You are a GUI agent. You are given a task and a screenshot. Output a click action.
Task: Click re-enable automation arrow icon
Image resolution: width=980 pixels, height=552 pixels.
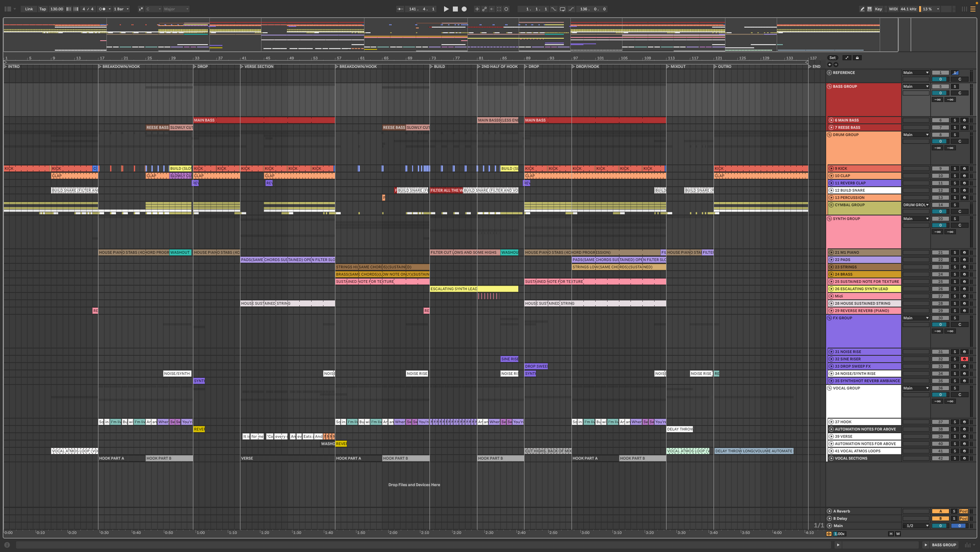pos(492,9)
